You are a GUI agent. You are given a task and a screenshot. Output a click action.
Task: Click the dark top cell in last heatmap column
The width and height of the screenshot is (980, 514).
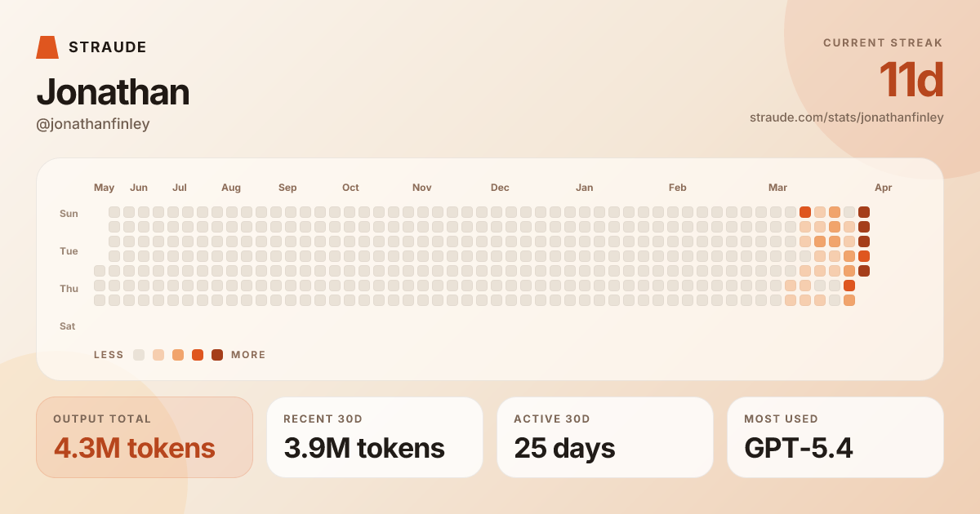click(x=864, y=212)
